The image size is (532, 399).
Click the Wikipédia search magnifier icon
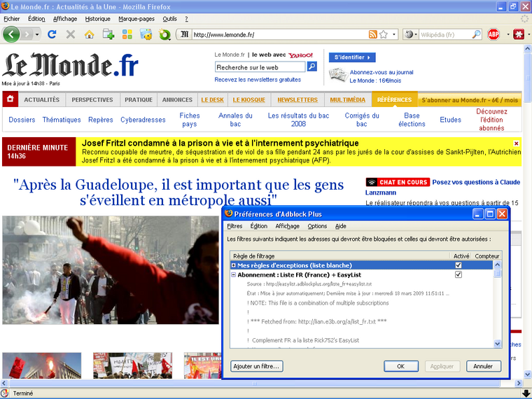tap(477, 34)
